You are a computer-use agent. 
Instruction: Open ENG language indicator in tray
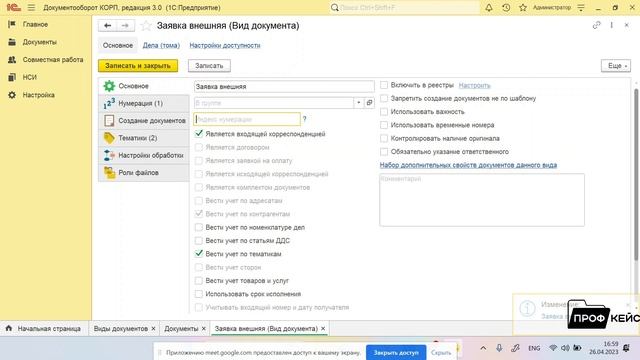coord(534,348)
